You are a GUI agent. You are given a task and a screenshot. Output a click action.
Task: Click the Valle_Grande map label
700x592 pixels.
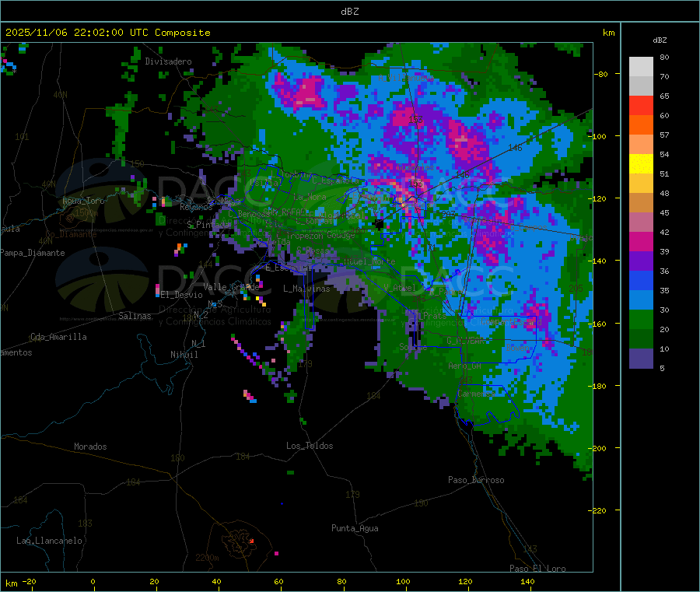pos(231,287)
